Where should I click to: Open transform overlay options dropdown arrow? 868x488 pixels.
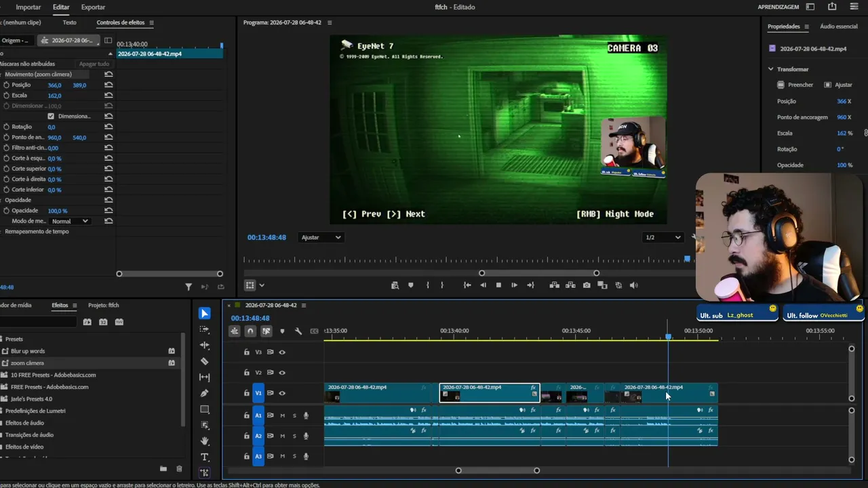(262, 285)
